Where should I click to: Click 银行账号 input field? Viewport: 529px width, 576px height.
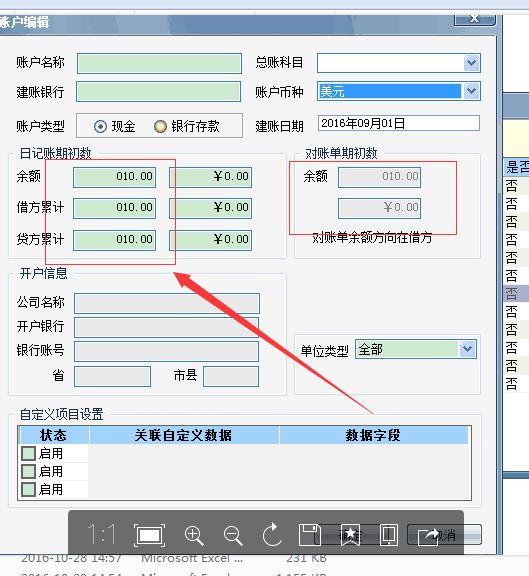pos(166,352)
